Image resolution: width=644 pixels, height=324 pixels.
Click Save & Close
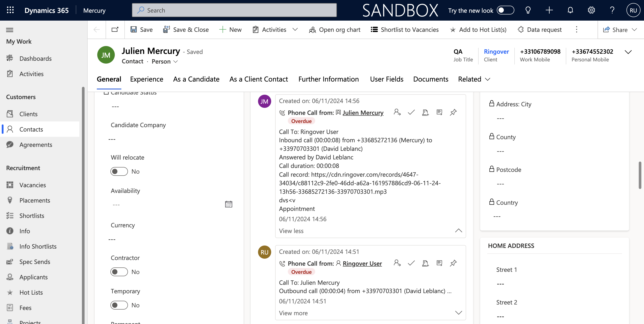186,30
